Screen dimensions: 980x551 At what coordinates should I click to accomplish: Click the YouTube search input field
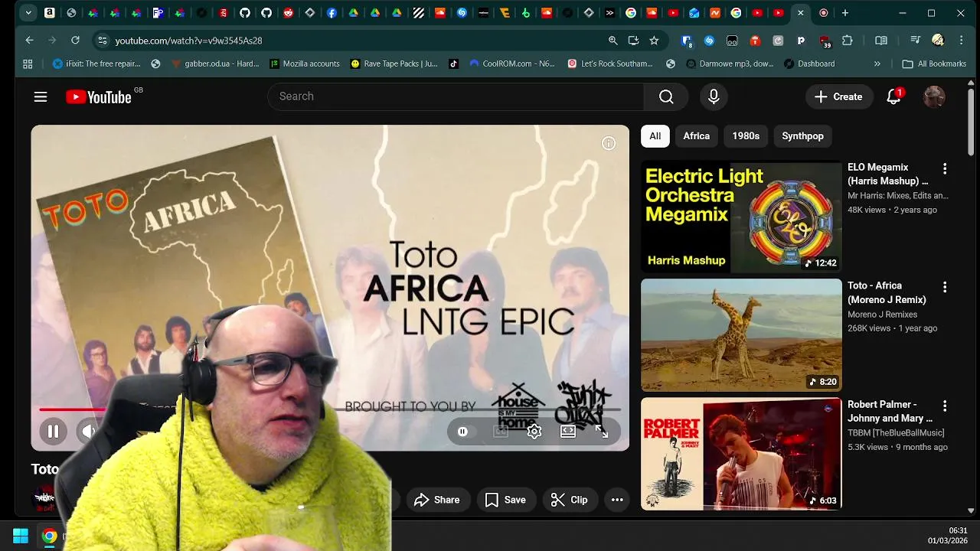(456, 96)
